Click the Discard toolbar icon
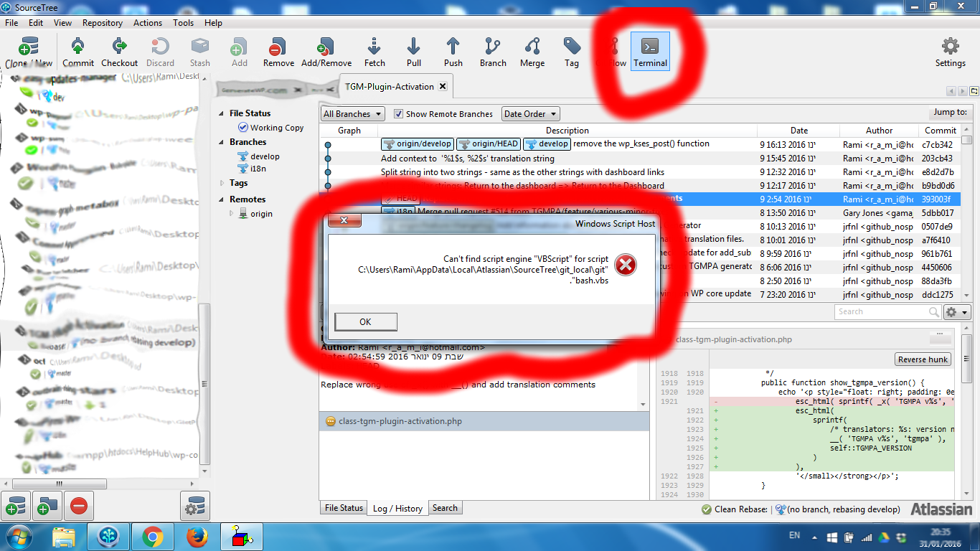 [x=160, y=52]
